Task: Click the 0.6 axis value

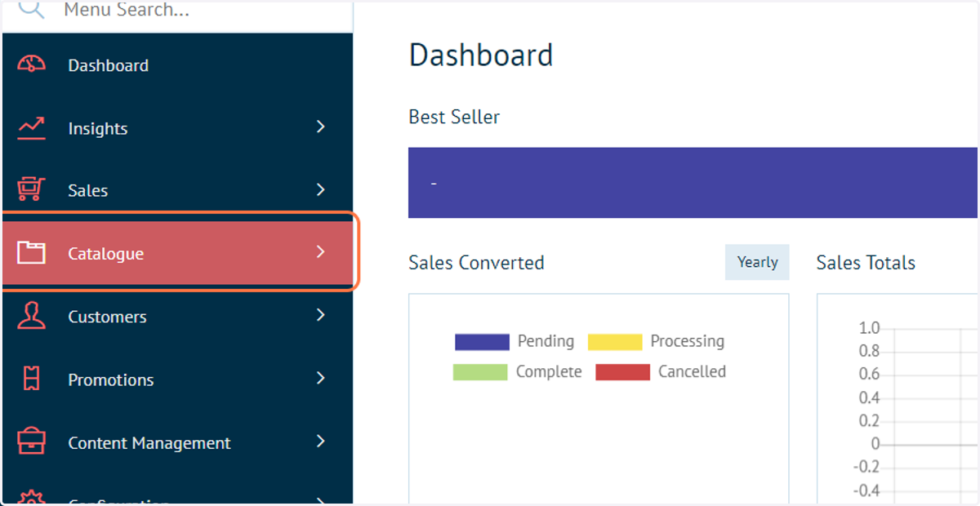Action: point(869,375)
